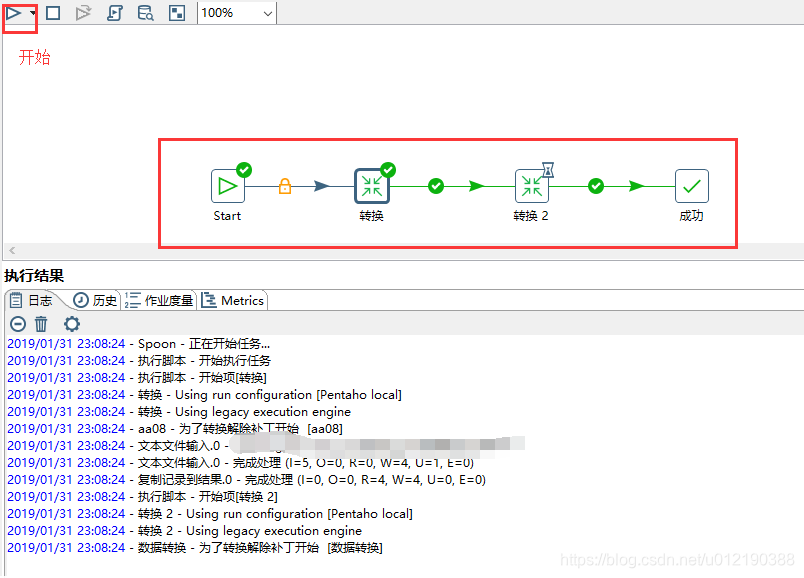The width and height of the screenshot is (804, 578).
Task: Select the Start job entry icon
Action: [x=228, y=186]
